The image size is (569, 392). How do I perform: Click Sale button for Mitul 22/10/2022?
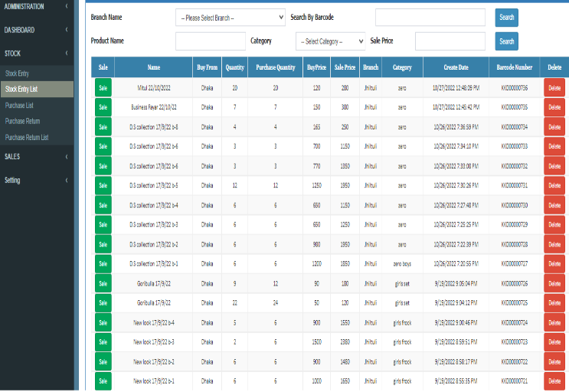pyautogui.click(x=103, y=88)
